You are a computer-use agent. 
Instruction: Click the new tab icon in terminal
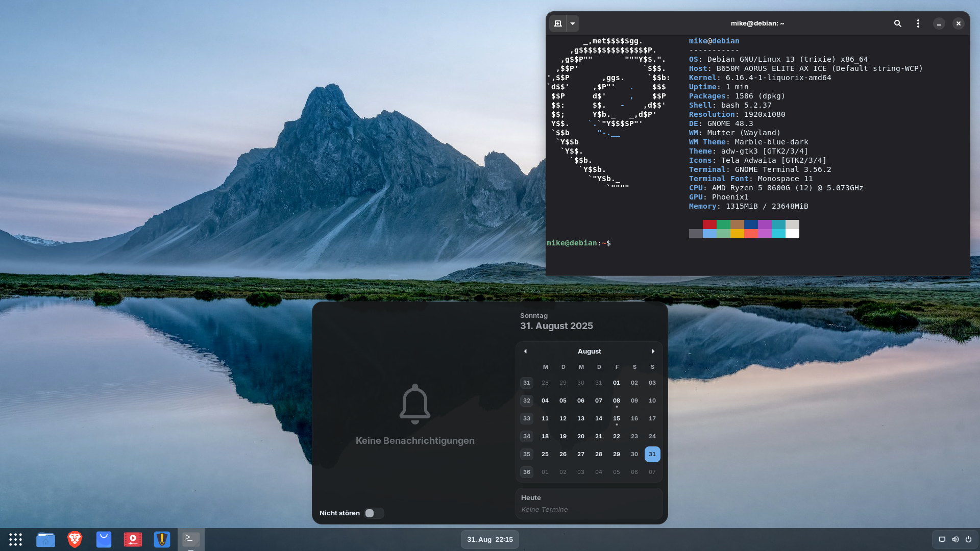click(x=558, y=23)
